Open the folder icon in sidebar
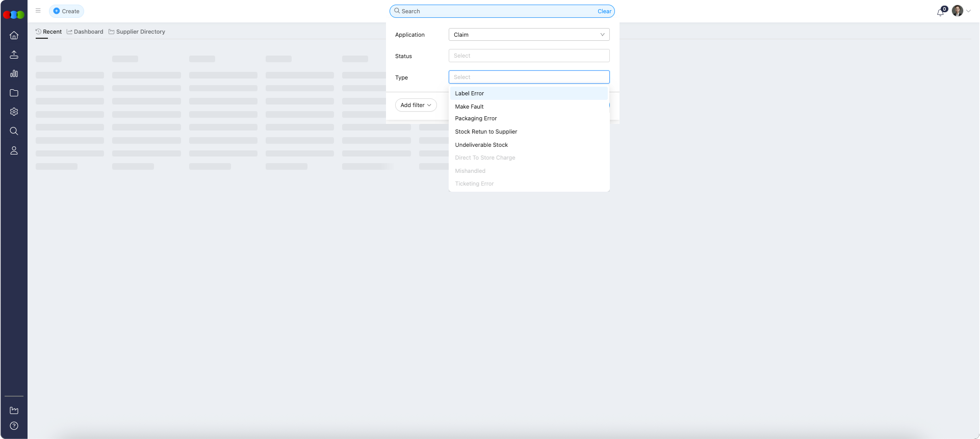Viewport: 980px width, 439px height. pyautogui.click(x=14, y=93)
